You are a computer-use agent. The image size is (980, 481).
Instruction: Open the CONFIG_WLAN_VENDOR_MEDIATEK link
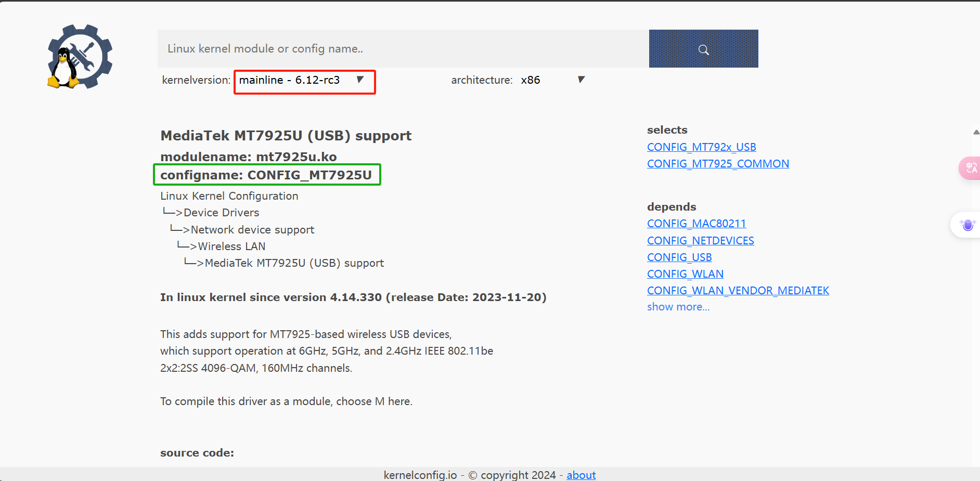[x=738, y=291]
